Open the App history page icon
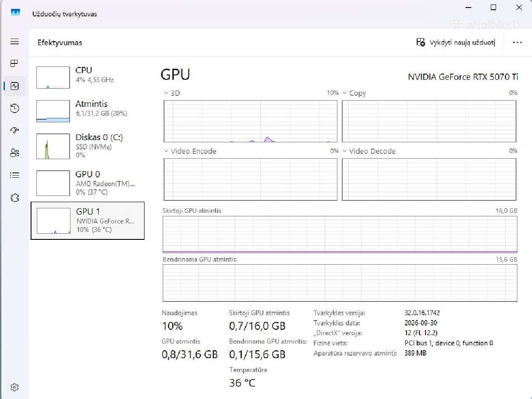 pos(15,108)
